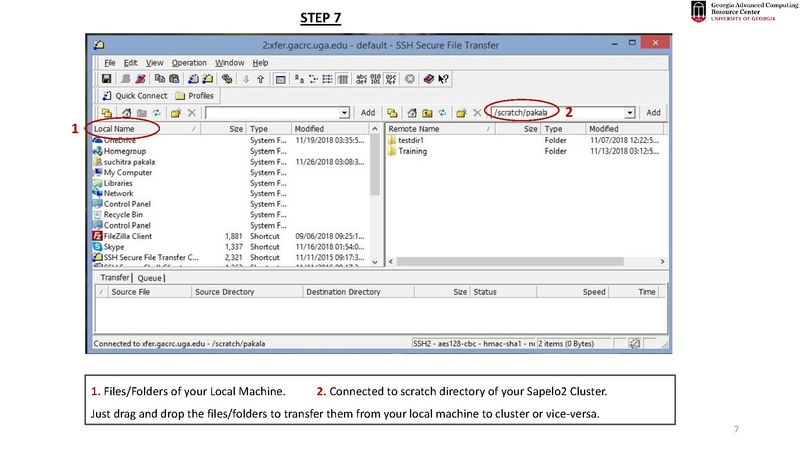Image resolution: width=800 pixels, height=450 pixels.
Task: Go to remote home directory icon
Action: 412,113
